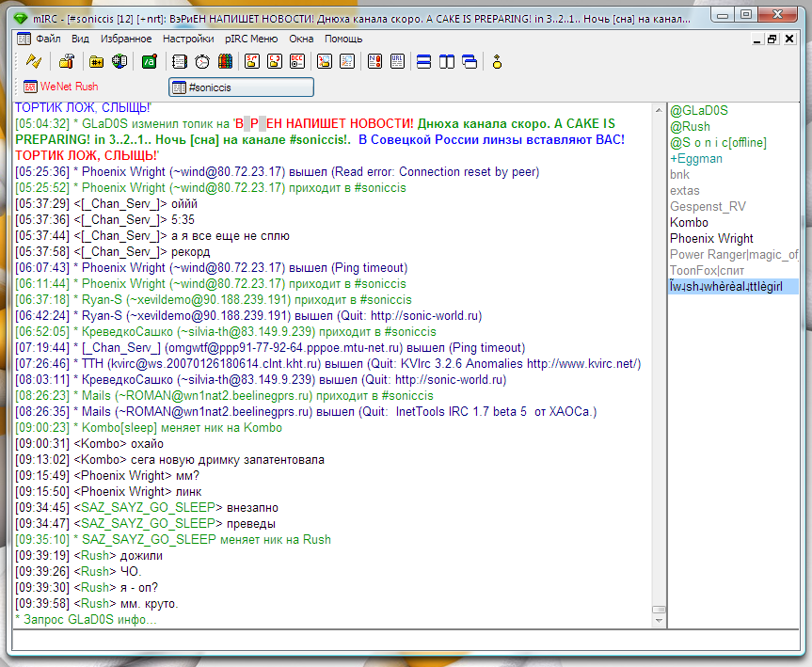
Task: Open the www.kvirc.net link in chat
Action: pos(583,363)
